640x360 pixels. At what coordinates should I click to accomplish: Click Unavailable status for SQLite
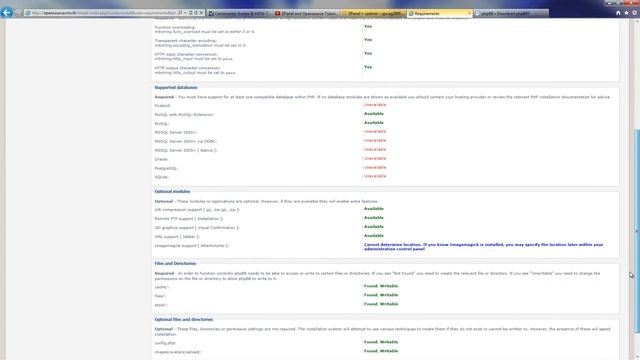[375, 176]
